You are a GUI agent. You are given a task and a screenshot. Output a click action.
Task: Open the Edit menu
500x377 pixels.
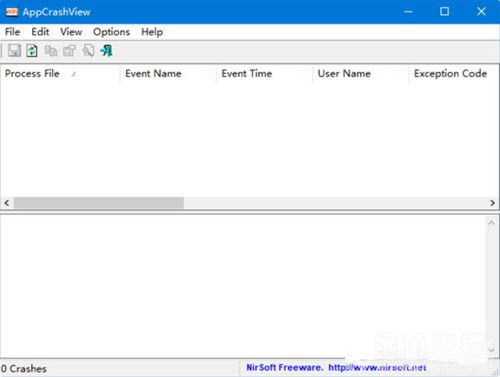(40, 32)
